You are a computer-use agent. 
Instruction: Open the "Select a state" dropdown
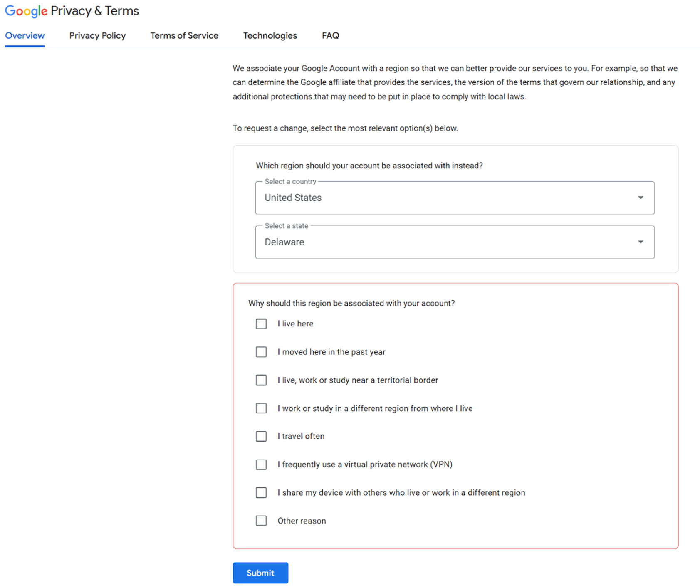tap(454, 242)
